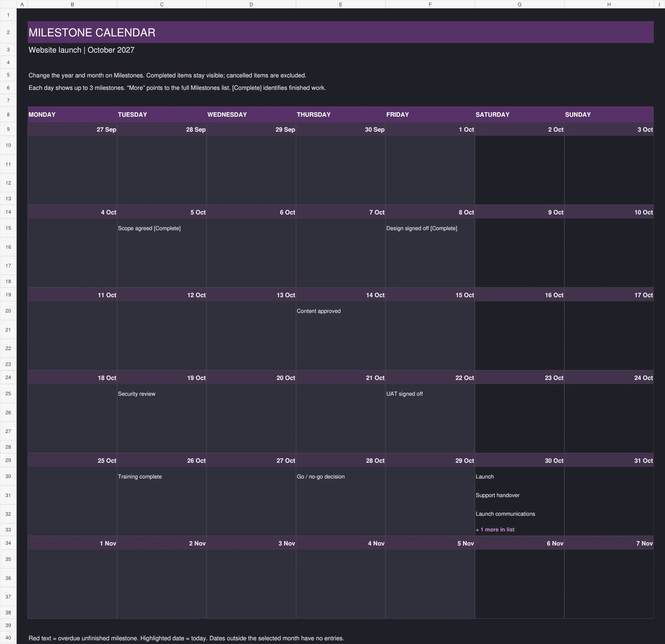Click the '30 Oct' date cell

click(x=520, y=460)
